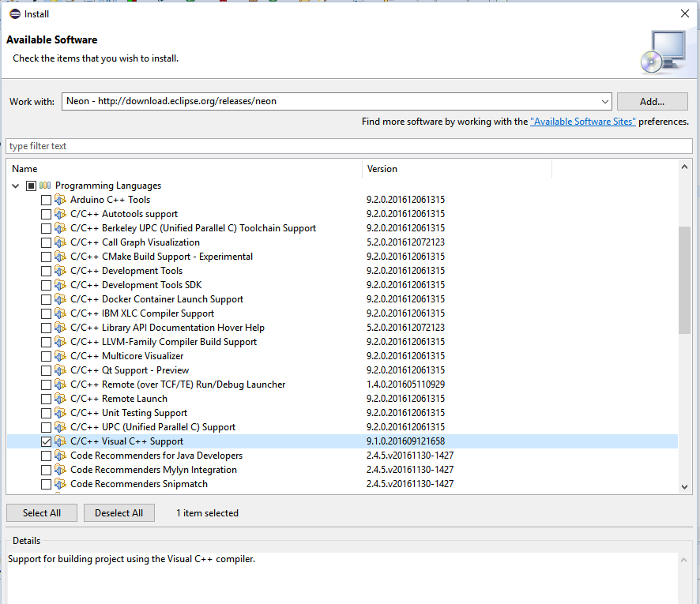Click the Arduino C++ Tools feature icon
Viewport: 700px width, 604px height.
[60, 200]
